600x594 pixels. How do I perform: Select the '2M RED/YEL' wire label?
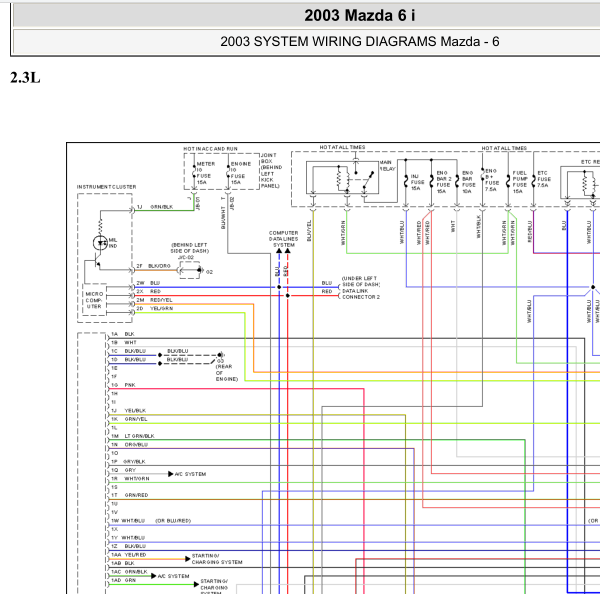155,300
